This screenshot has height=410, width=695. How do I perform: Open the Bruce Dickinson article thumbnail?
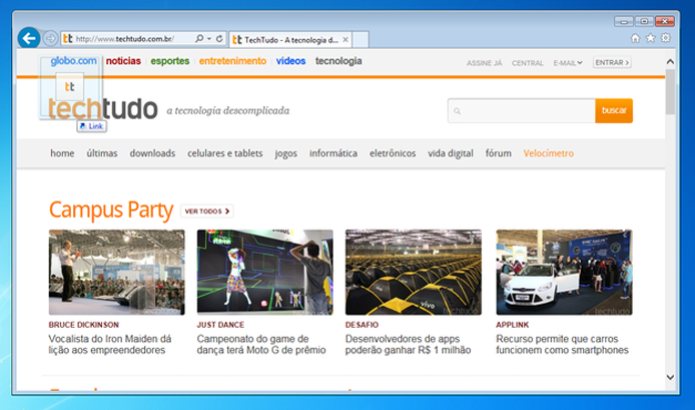tap(117, 272)
